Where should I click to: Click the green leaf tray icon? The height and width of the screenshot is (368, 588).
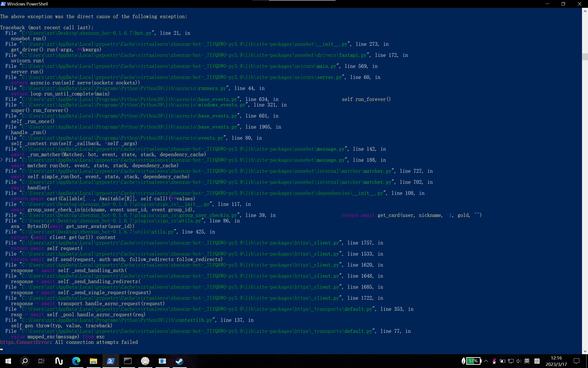pyautogui.click(x=463, y=361)
